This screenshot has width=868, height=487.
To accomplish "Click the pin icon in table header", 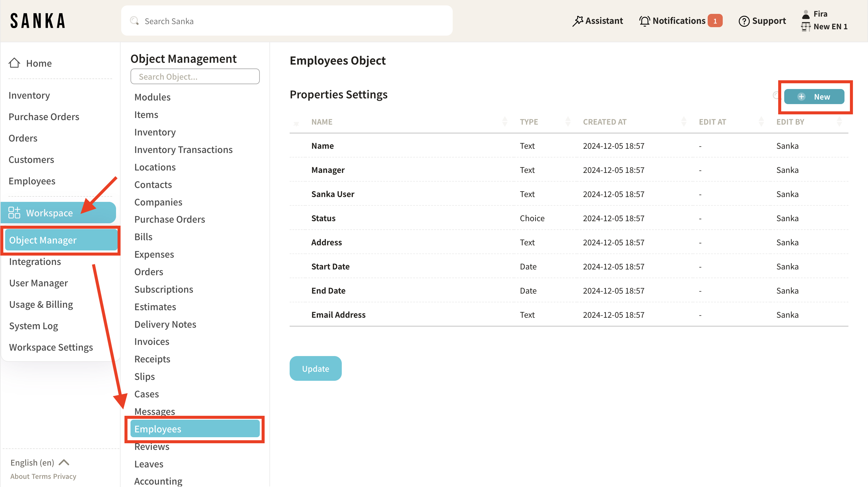I will tap(296, 123).
